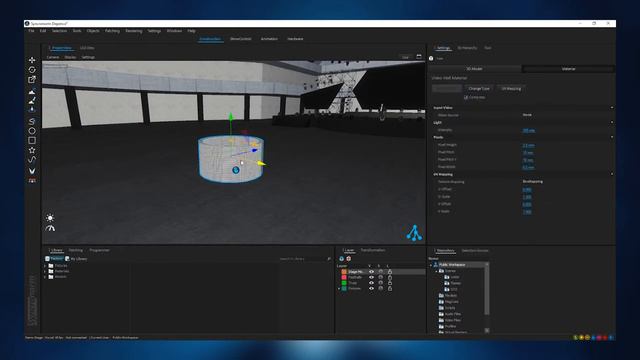This screenshot has height=360, width=640.
Task: Click the blue tree hierarchy icon in viewport
Action: pyautogui.click(x=414, y=233)
